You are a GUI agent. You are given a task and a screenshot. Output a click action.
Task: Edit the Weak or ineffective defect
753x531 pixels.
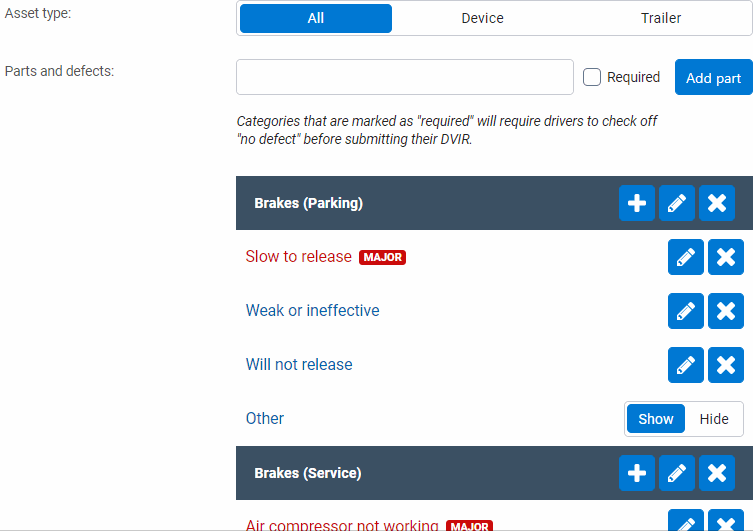tap(686, 311)
